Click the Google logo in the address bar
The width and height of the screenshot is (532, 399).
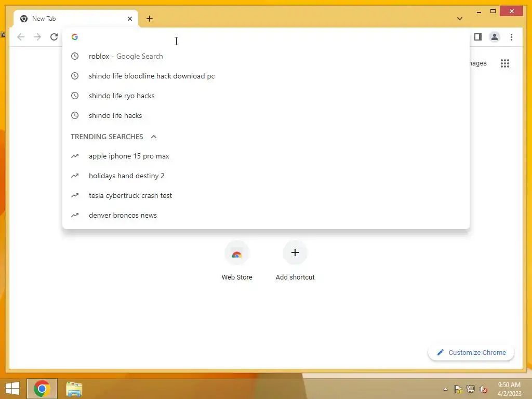pos(75,37)
